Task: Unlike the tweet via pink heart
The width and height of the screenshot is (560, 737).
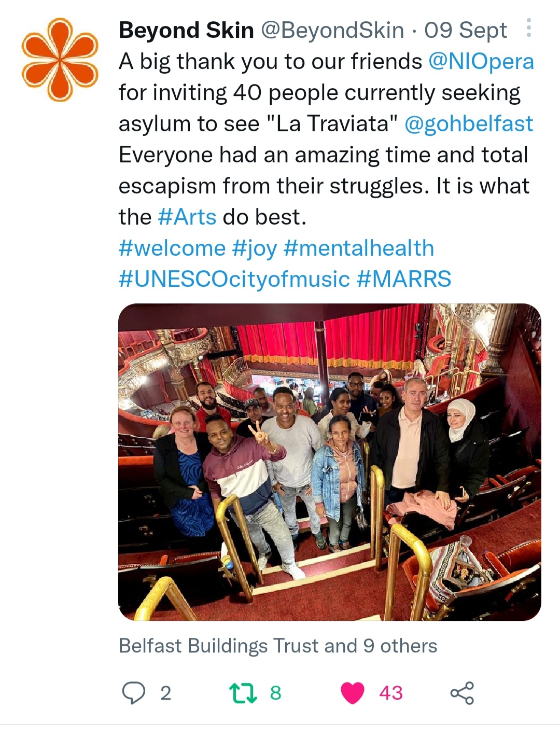Action: tap(353, 693)
